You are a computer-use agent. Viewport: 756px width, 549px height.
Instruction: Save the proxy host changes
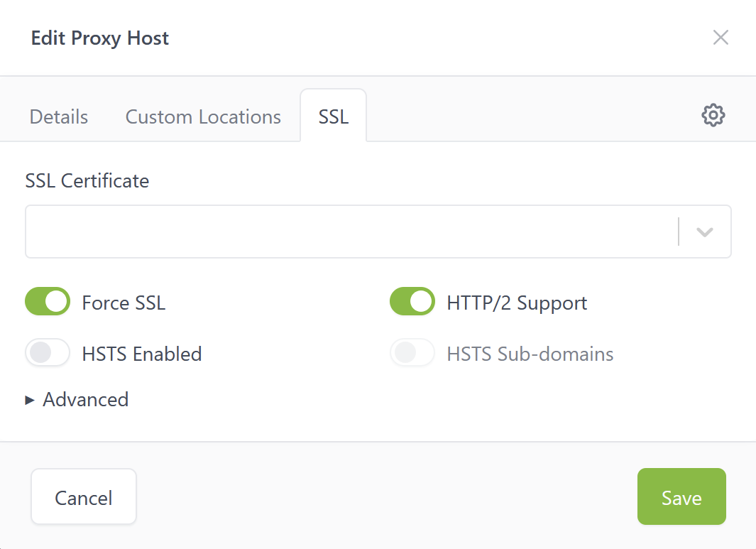pos(681,496)
